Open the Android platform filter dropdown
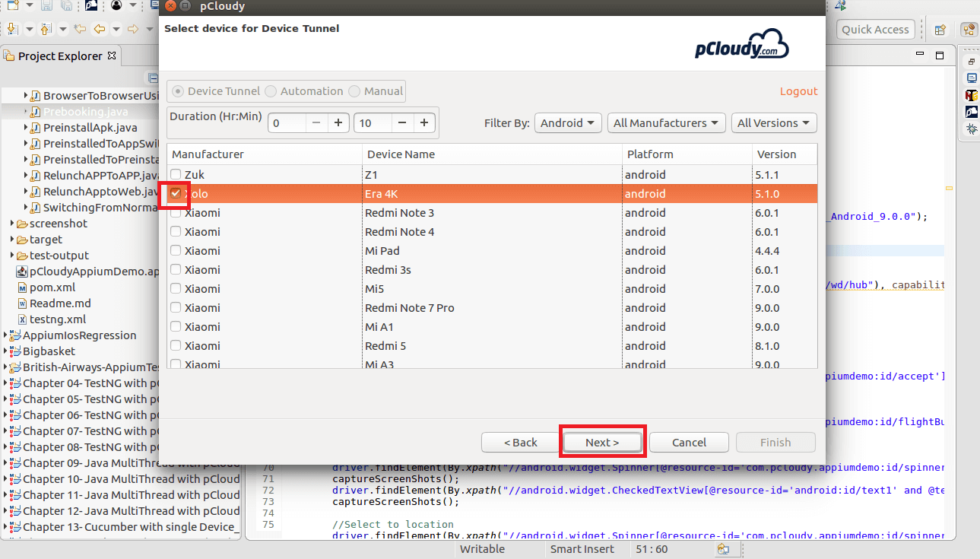 pyautogui.click(x=568, y=123)
